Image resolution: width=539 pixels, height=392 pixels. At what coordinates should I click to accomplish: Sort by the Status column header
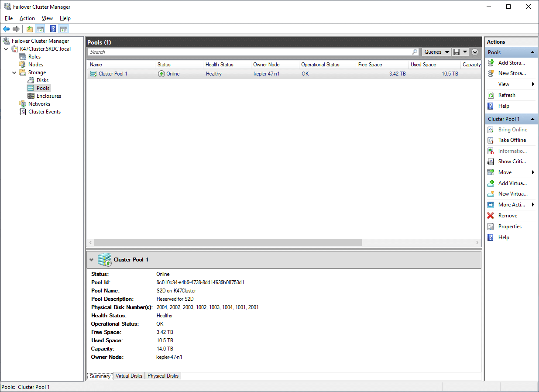(x=179, y=65)
